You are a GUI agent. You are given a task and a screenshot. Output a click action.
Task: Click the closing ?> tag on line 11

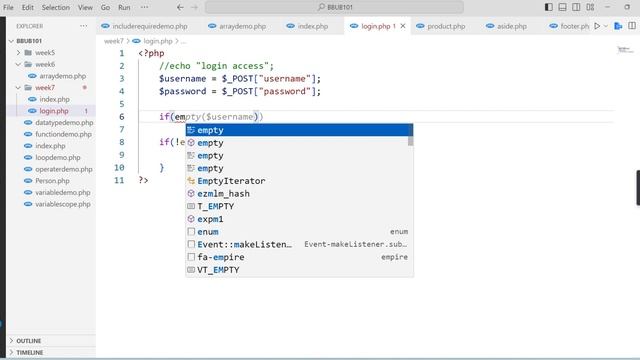(x=143, y=180)
